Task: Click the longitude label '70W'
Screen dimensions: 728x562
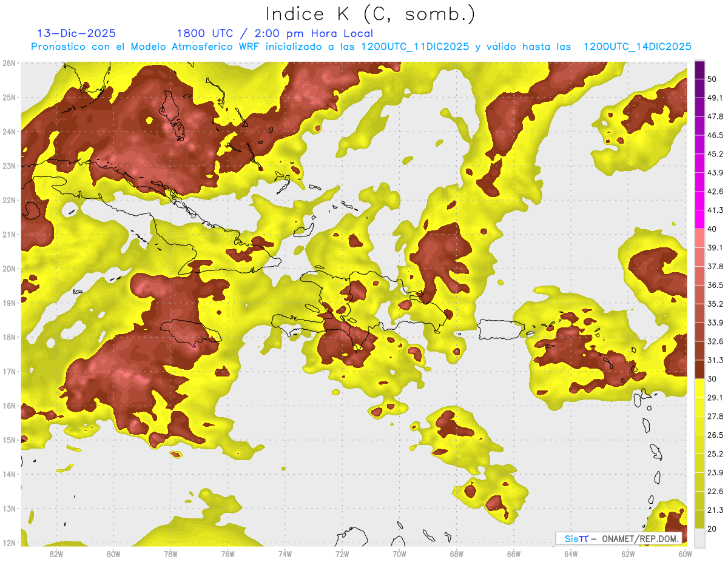Action: coord(399,554)
